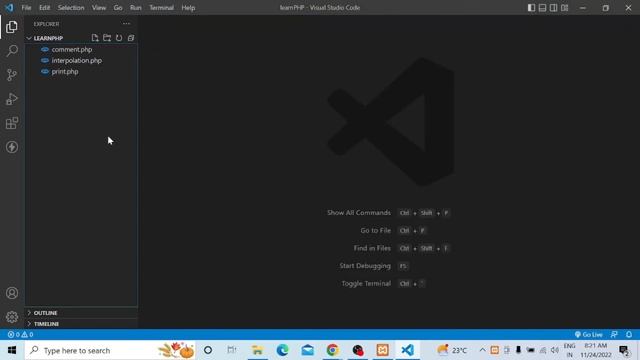
Task: Expand the TIMELINE section
Action: pos(81,324)
